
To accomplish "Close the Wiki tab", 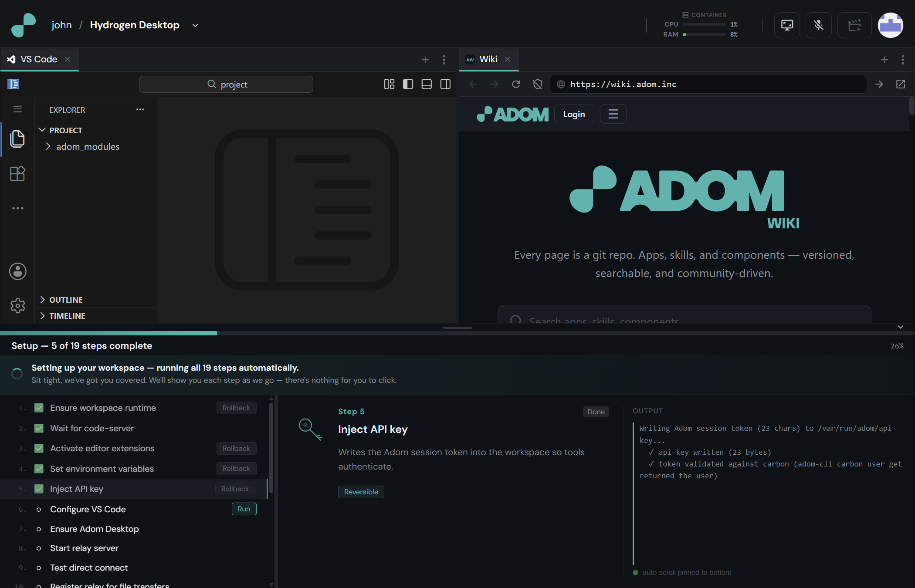I will (x=508, y=59).
